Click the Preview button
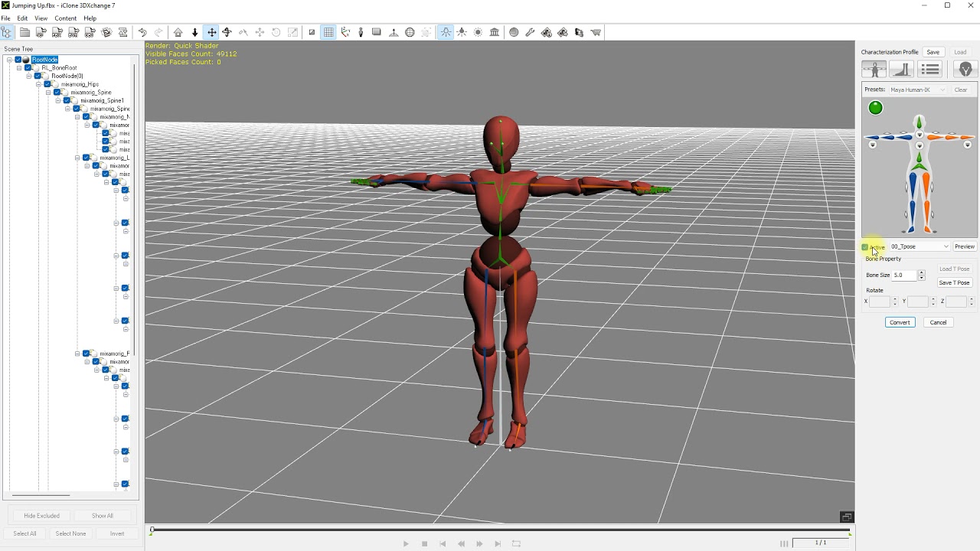Image resolution: width=980 pixels, height=551 pixels. [965, 246]
